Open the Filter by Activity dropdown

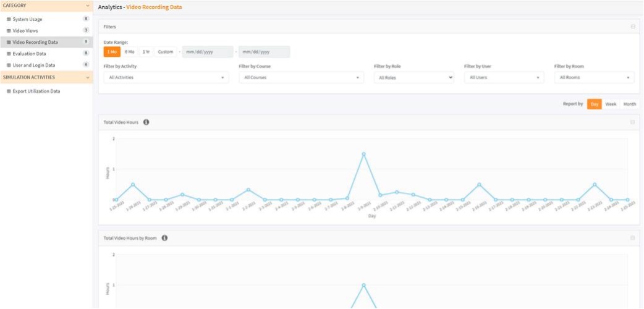[x=166, y=78]
